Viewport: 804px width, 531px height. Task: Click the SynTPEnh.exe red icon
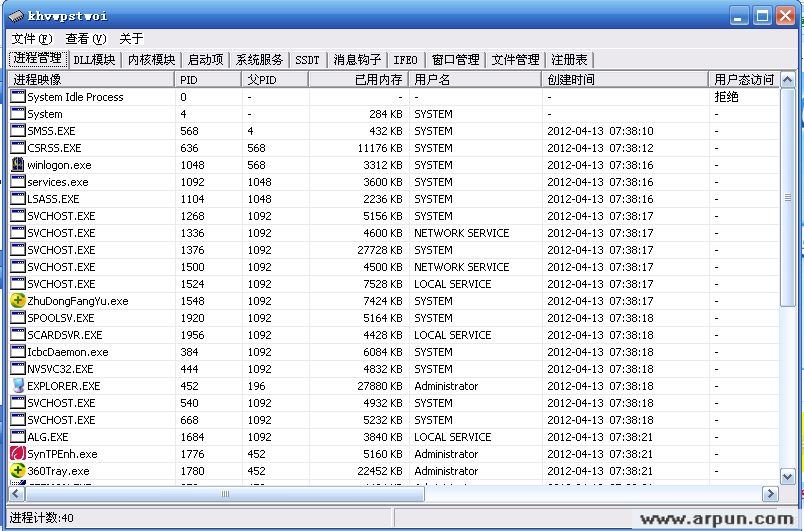tap(18, 454)
